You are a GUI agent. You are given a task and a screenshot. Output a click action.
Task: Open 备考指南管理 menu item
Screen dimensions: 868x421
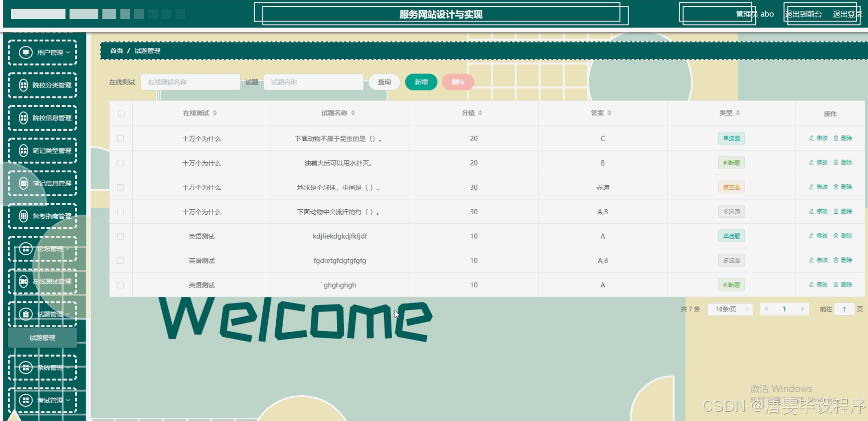[x=42, y=216]
